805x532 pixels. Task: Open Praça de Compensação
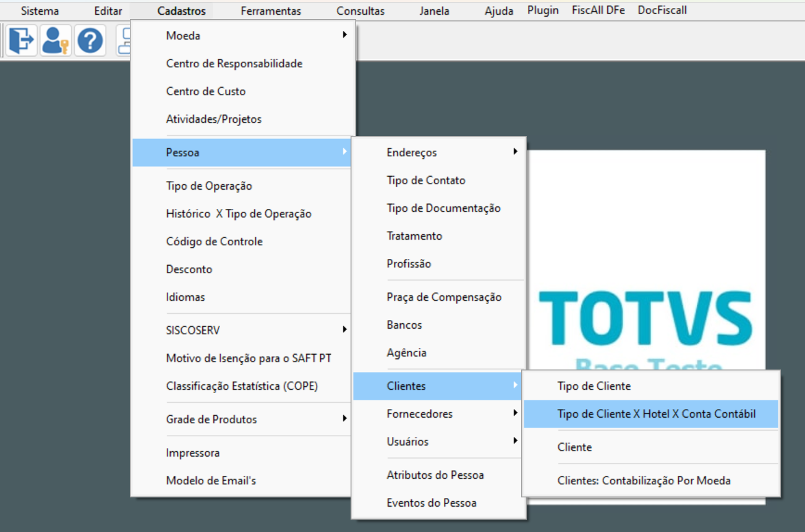[x=439, y=297]
